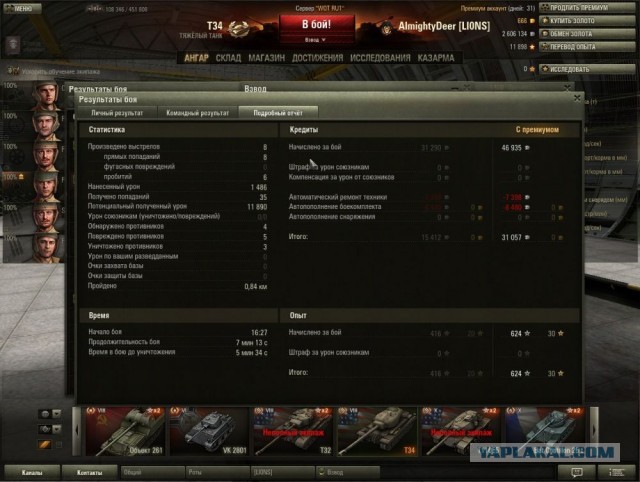The image size is (640, 482).
Task: Open Роты chat channel tab
Action: tap(217, 473)
